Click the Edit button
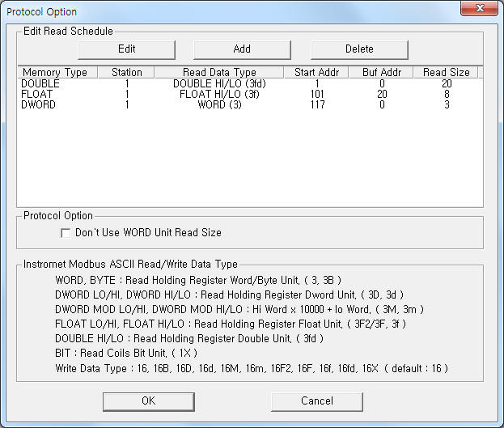The height and width of the screenshot is (428, 504). click(x=127, y=49)
